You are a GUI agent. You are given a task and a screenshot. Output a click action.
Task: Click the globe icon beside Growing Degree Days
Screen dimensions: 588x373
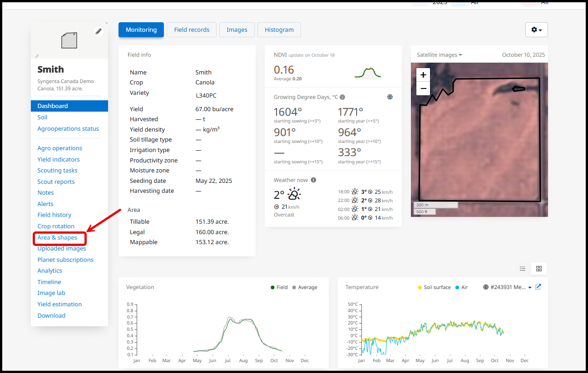(x=390, y=97)
